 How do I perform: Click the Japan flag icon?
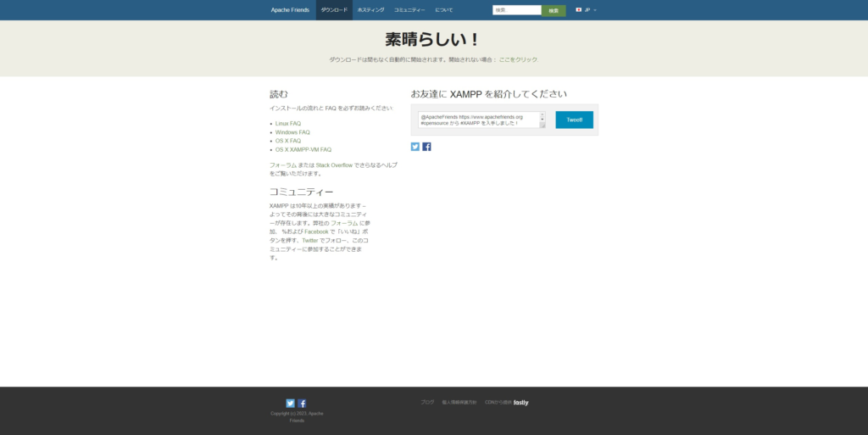click(578, 10)
